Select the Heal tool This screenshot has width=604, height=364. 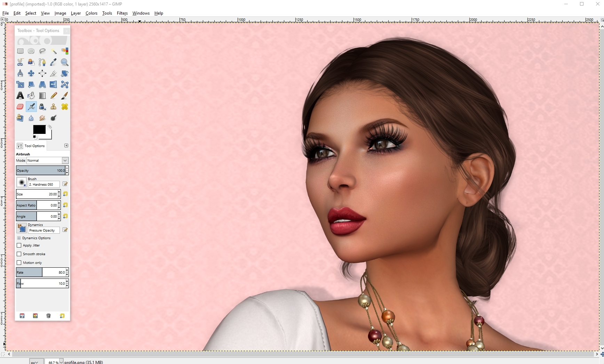pyautogui.click(x=65, y=107)
